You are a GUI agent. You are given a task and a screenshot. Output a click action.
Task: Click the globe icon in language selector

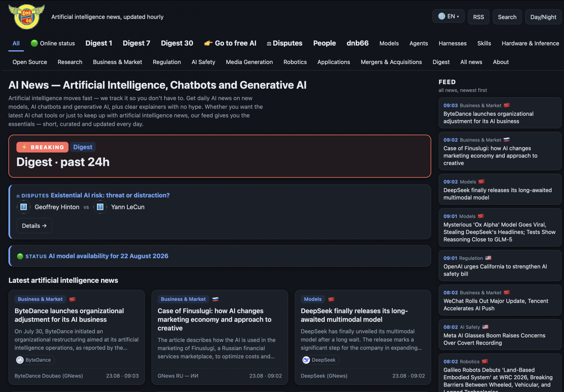441,16
